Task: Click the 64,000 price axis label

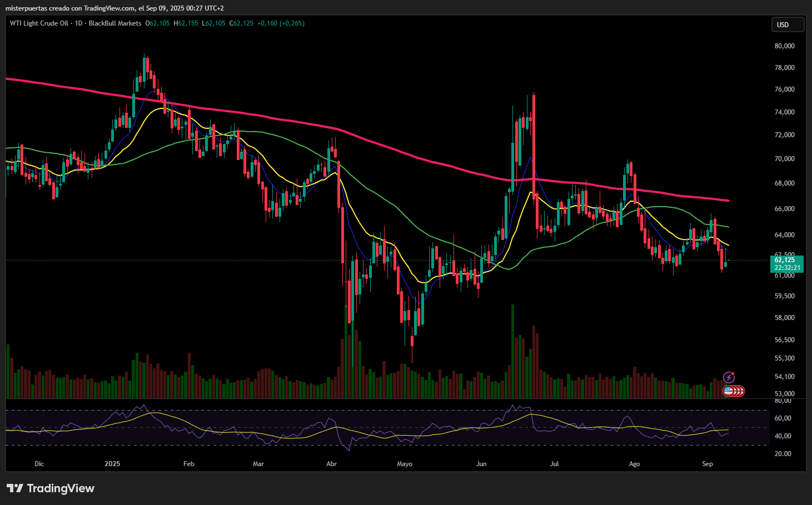Action: coord(784,235)
